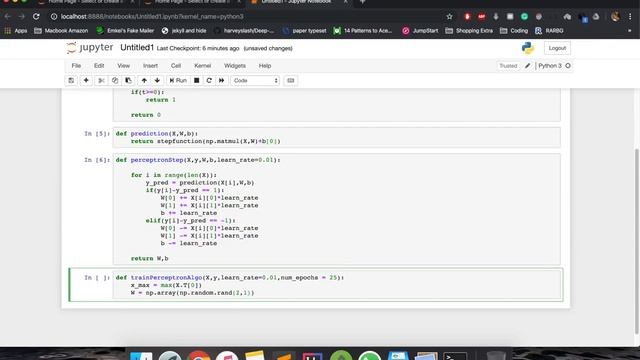Open a new browser tab
Screen dimensions: 640x360
tap(362, 2)
